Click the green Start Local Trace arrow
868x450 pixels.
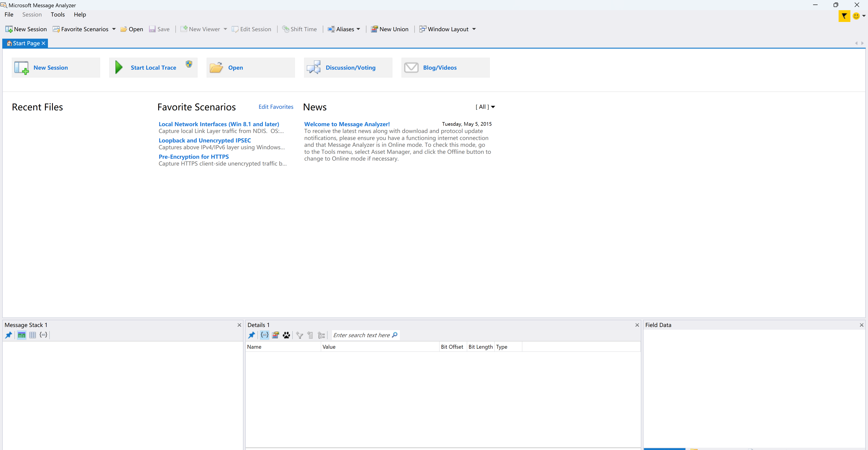pos(119,67)
